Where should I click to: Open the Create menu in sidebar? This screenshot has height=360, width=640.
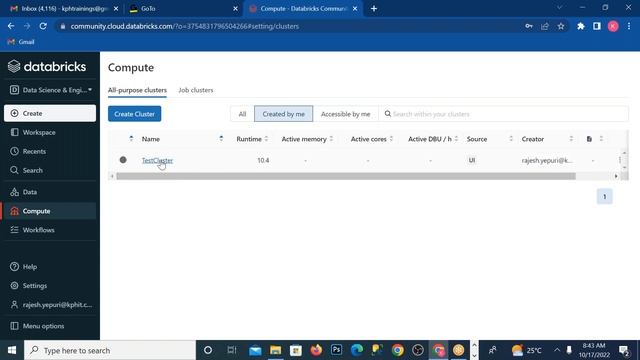point(50,113)
